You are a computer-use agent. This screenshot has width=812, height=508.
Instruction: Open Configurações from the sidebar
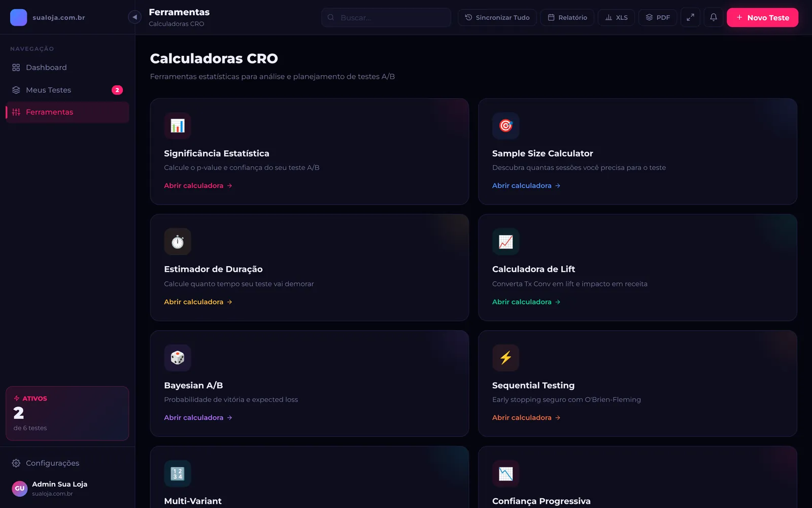[67, 463]
